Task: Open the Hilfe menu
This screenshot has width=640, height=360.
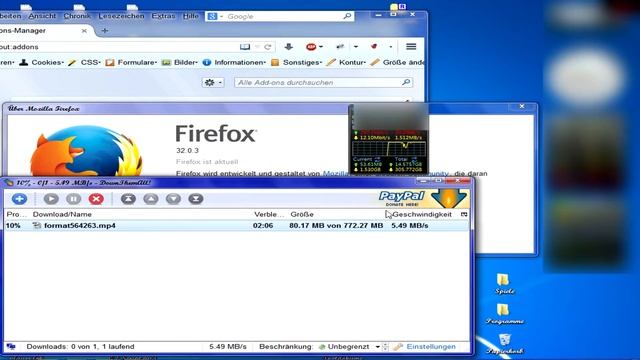Action: (x=191, y=16)
